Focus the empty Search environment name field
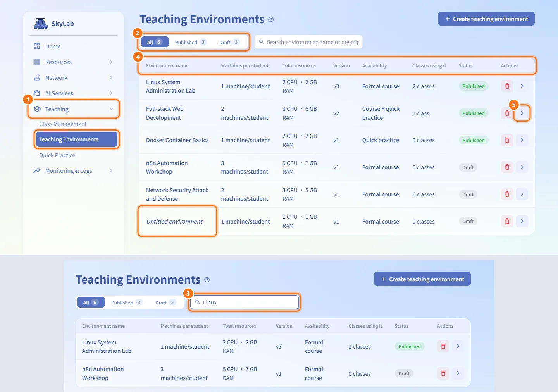This screenshot has width=558, height=392. point(308,42)
